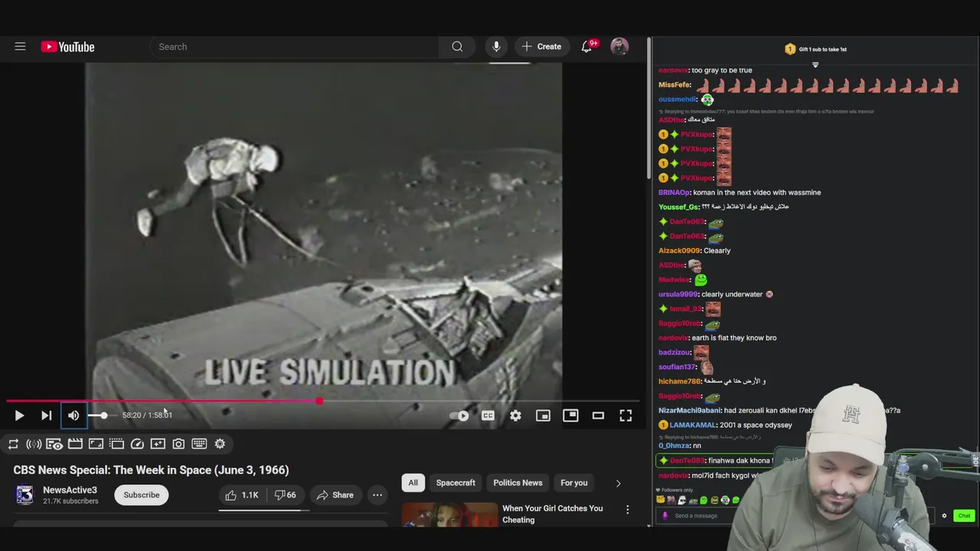Screen dimensions: 980x551
Task: Open the playback speed gauge icon
Action: [137, 444]
